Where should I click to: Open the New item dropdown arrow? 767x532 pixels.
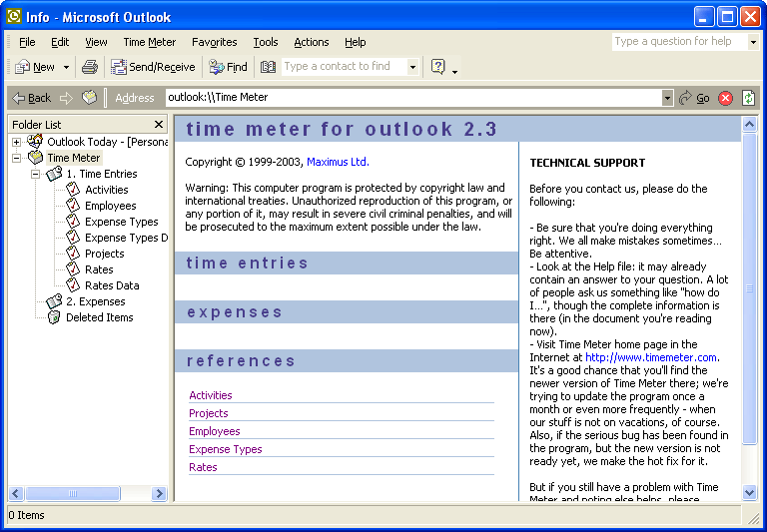click(x=66, y=67)
